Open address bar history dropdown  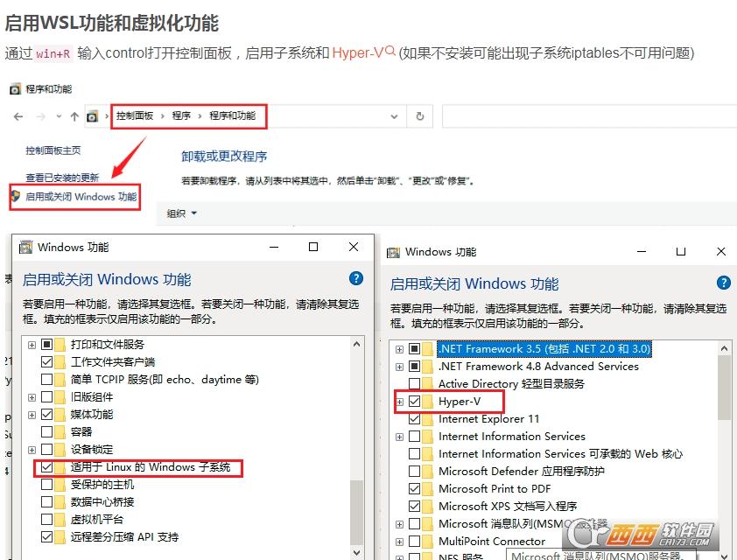pyautogui.click(x=395, y=116)
